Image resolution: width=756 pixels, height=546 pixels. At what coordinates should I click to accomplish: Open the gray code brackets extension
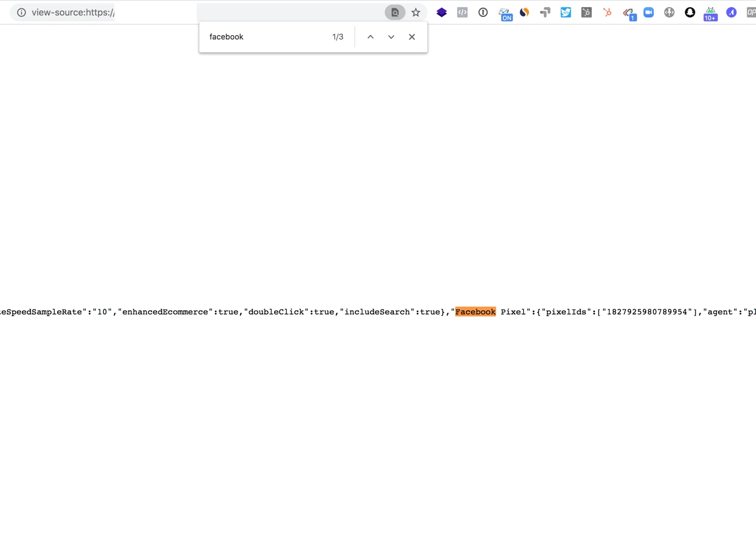point(463,12)
